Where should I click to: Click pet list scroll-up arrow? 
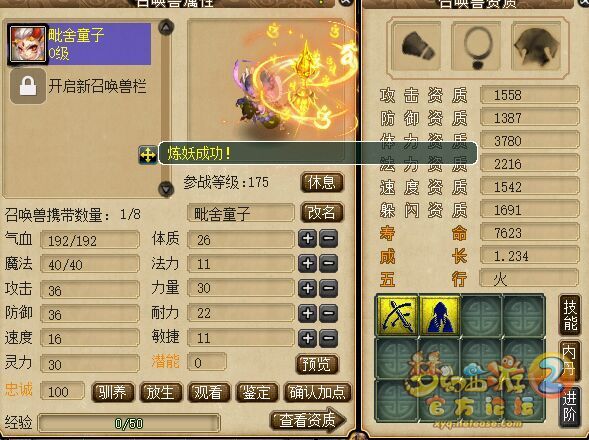click(166, 27)
